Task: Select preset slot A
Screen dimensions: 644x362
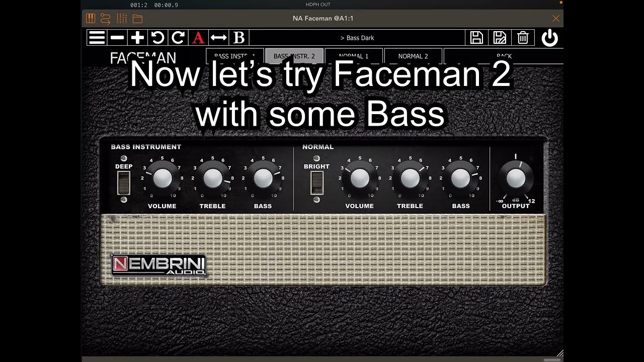Action: 198,38
